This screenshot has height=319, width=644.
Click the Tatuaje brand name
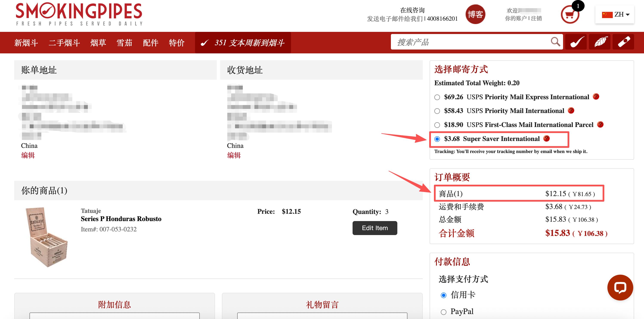pyautogui.click(x=91, y=211)
